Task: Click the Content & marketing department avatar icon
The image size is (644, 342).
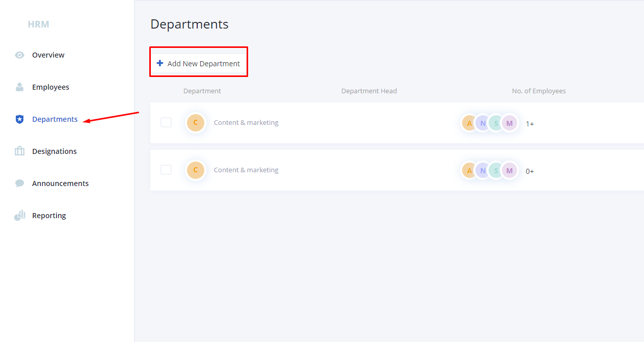Action: 196,122
